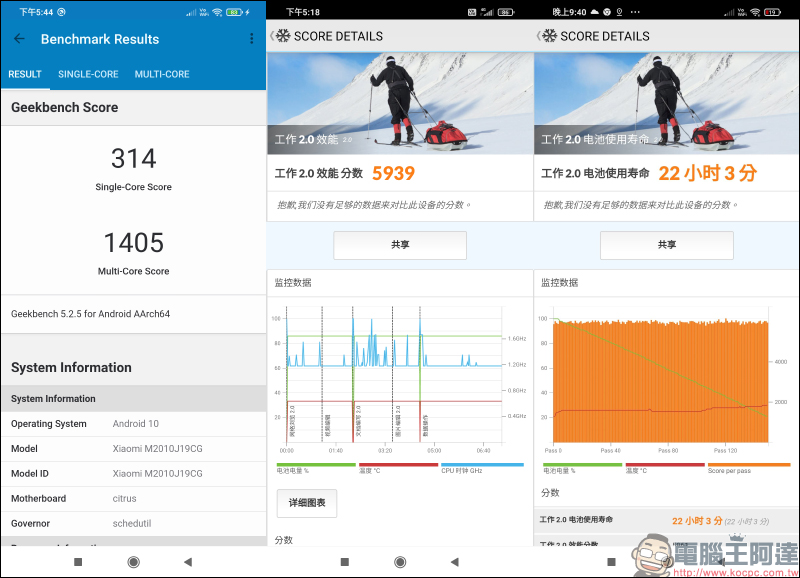Select the 工作 2.0 电池使用寿命 skier banner image
The height and width of the screenshot is (578, 800).
point(667,104)
